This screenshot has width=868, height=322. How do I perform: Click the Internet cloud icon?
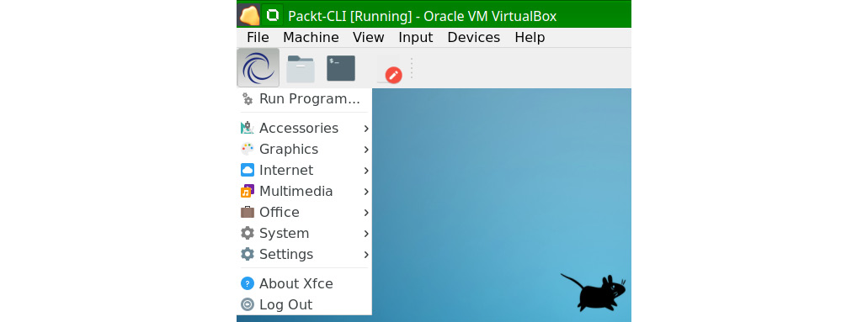click(248, 170)
